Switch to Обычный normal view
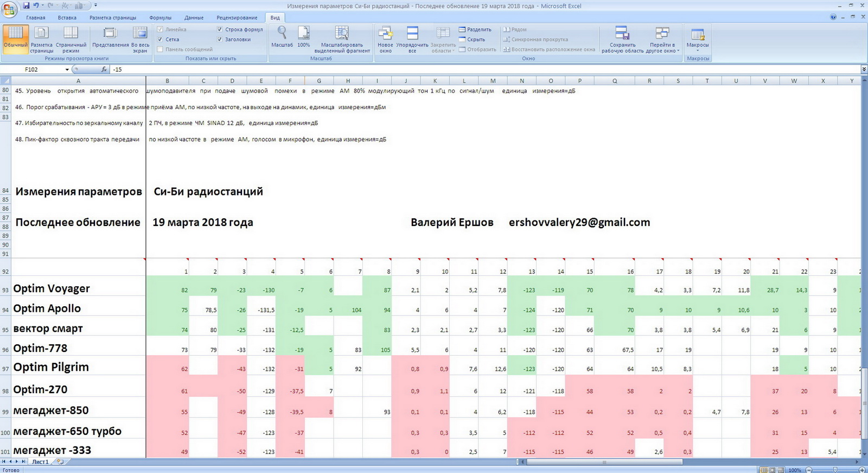The width and height of the screenshot is (868, 473). pos(15,39)
